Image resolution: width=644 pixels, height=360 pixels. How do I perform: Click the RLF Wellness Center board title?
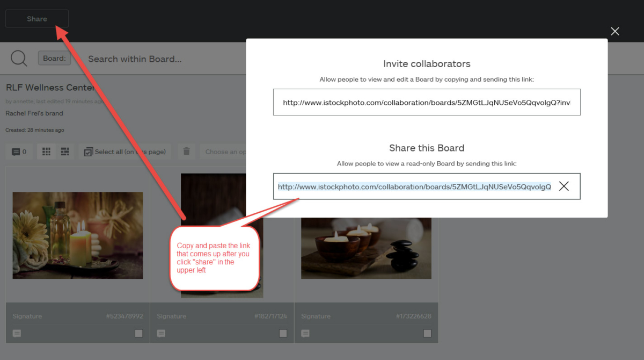pyautogui.click(x=50, y=88)
